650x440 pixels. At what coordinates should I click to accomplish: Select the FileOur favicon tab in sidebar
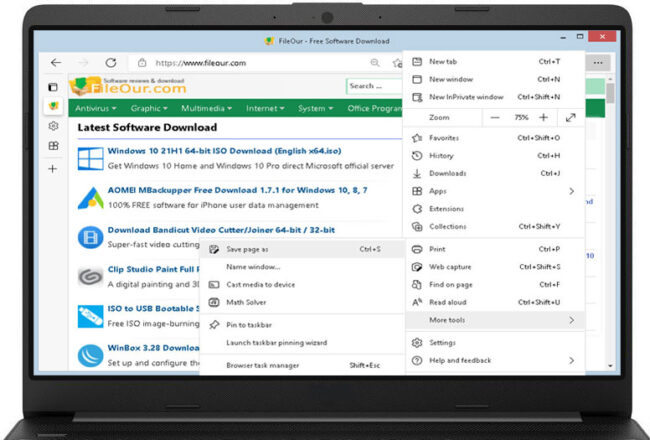click(53, 106)
